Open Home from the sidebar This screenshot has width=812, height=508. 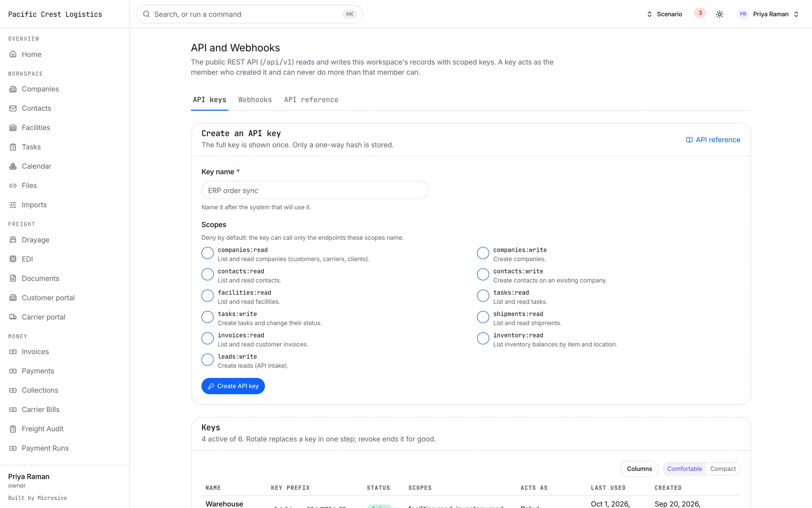click(64, 54)
